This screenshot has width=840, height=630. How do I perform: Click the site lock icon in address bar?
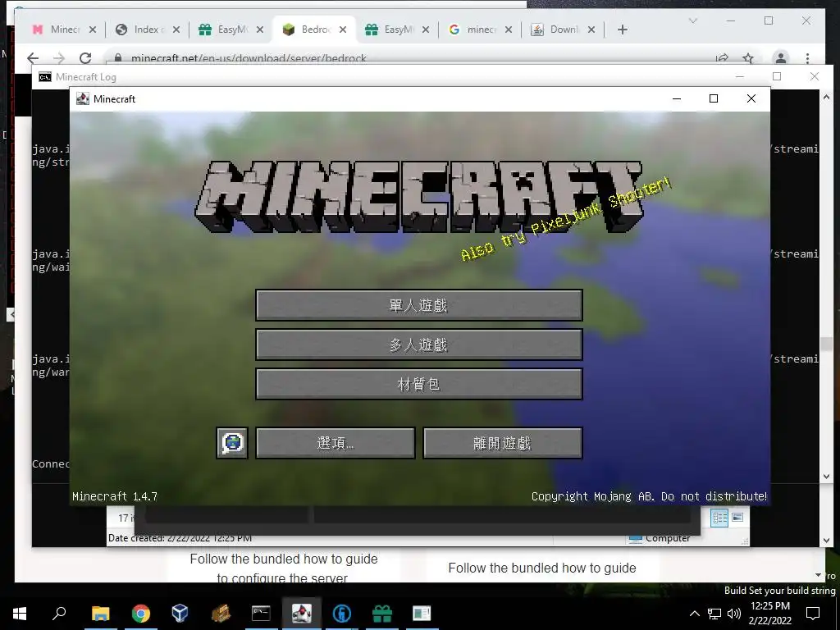point(118,58)
